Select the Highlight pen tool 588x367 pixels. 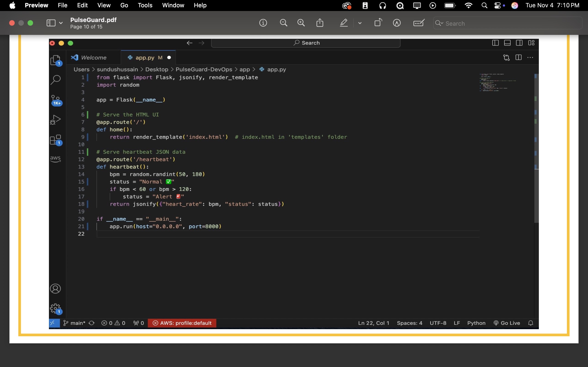(x=344, y=23)
